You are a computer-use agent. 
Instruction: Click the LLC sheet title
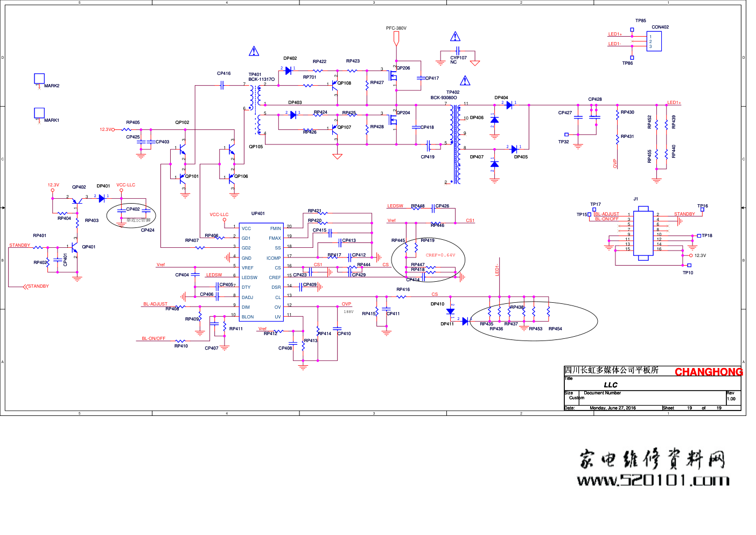coord(611,385)
